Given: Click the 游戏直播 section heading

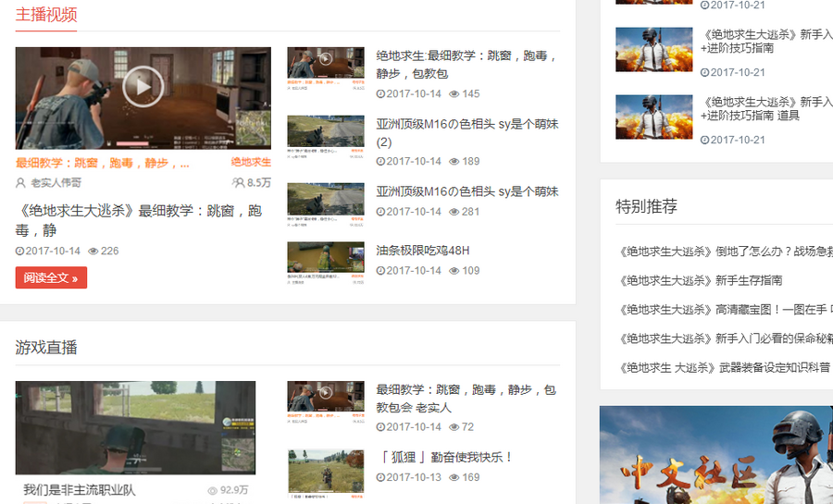Looking at the screenshot, I should (46, 348).
